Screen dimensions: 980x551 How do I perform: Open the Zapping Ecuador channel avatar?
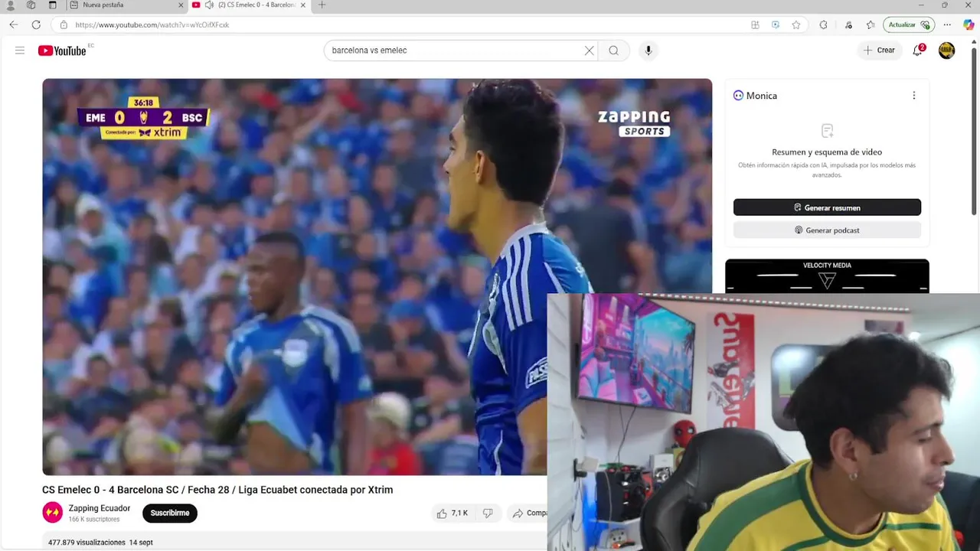52,512
